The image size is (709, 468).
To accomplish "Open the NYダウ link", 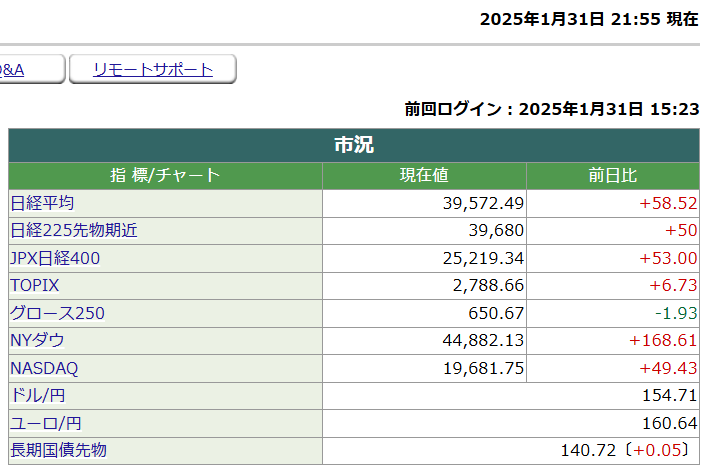I will pos(37,340).
